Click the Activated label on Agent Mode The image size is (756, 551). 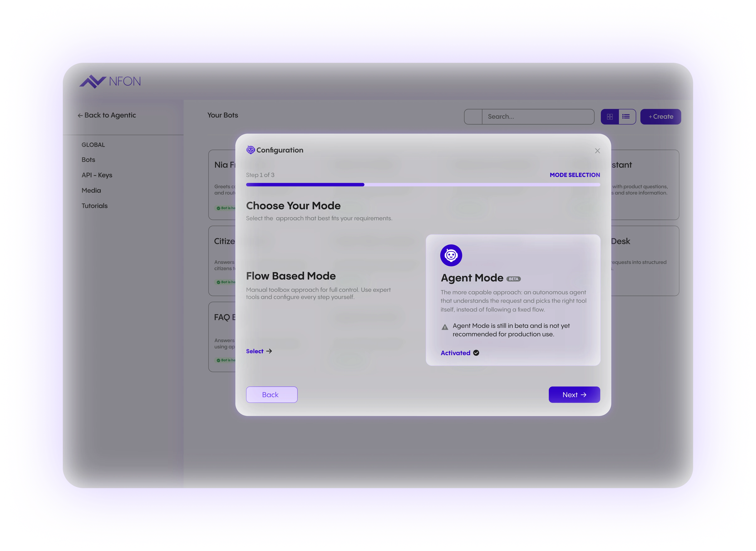[x=455, y=353]
